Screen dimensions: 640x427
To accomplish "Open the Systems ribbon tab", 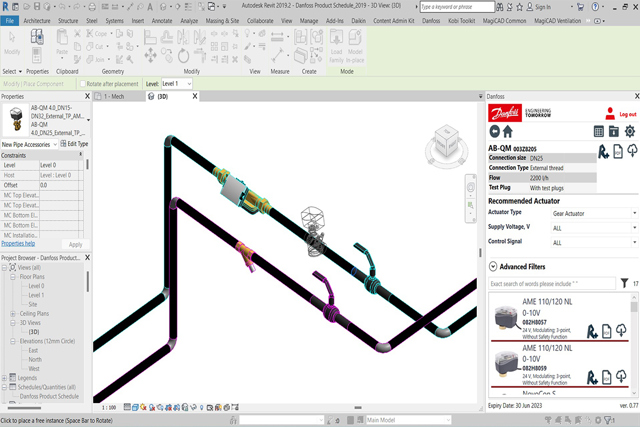I will pos(115,19).
